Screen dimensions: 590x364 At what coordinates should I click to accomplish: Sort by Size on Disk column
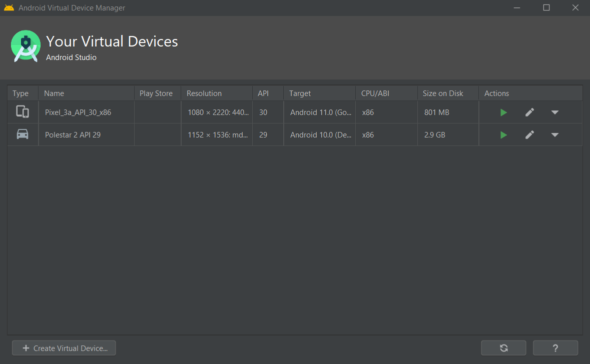tap(443, 93)
